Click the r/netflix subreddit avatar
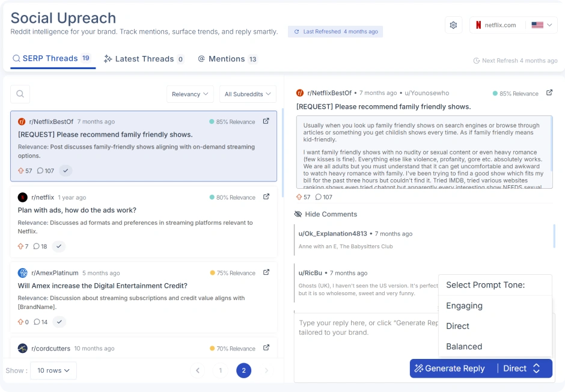Image resolution: width=565 pixels, height=392 pixels. [x=23, y=197]
